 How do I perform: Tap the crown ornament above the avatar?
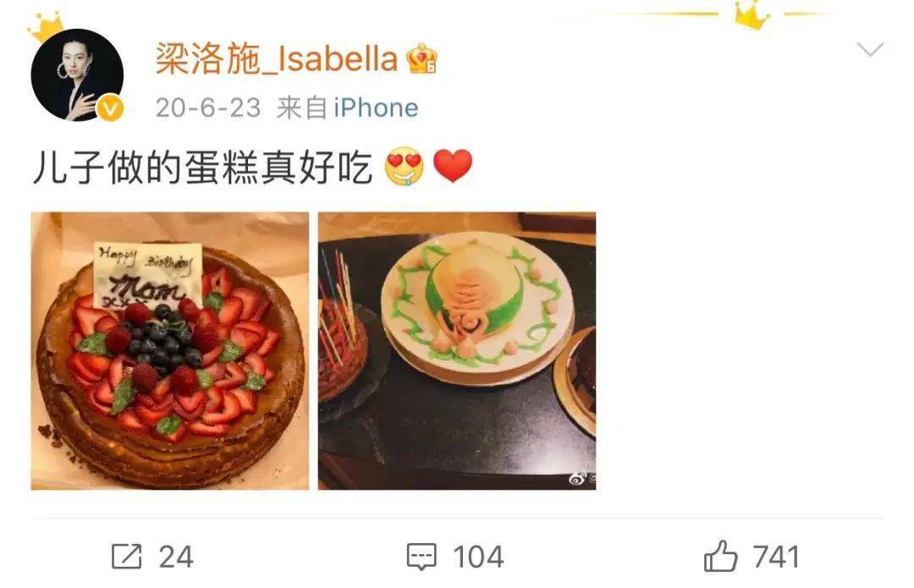click(46, 27)
